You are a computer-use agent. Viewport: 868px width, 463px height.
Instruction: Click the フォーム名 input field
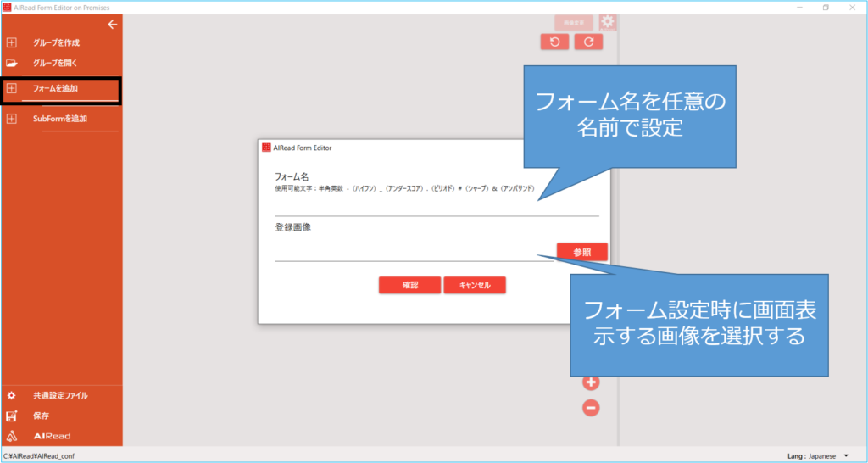[437, 206]
